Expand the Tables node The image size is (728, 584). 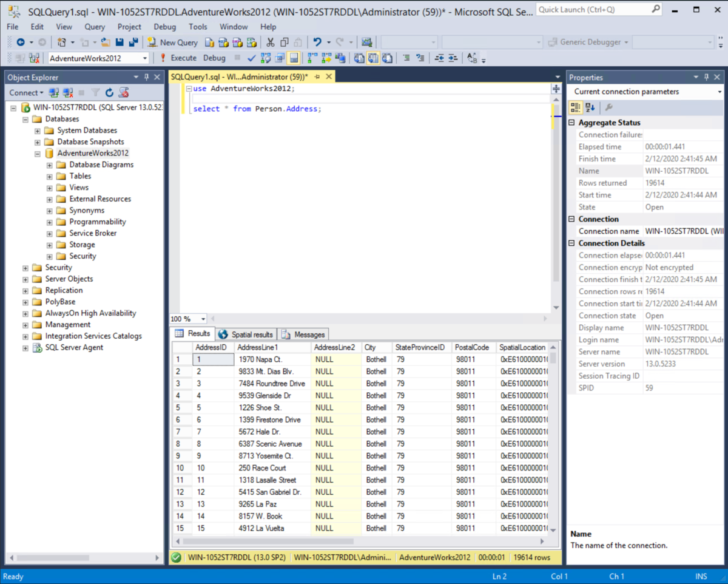point(50,177)
